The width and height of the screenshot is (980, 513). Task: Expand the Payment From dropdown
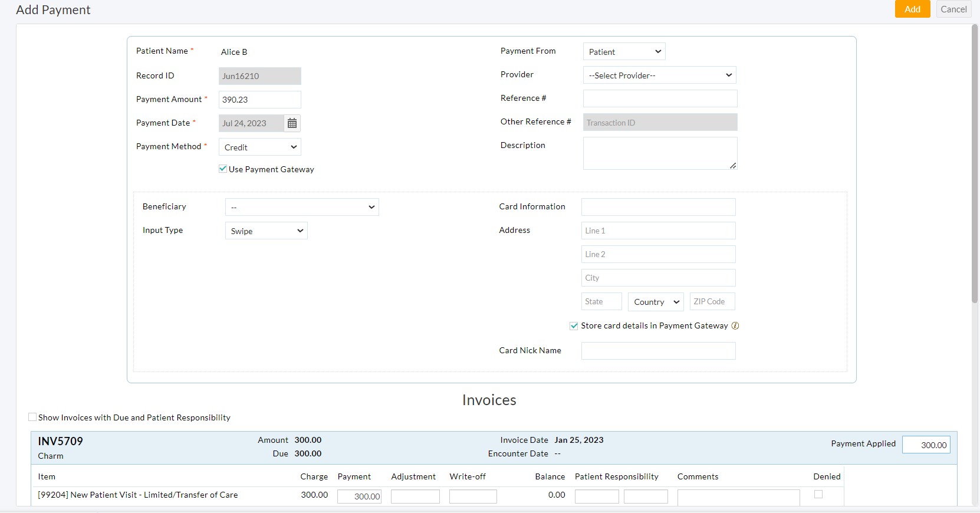(624, 52)
